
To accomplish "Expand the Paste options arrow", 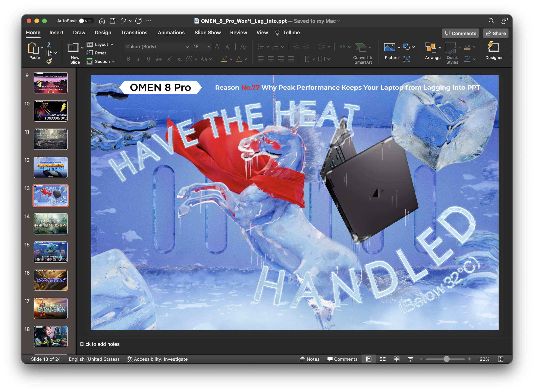I will (x=42, y=48).
